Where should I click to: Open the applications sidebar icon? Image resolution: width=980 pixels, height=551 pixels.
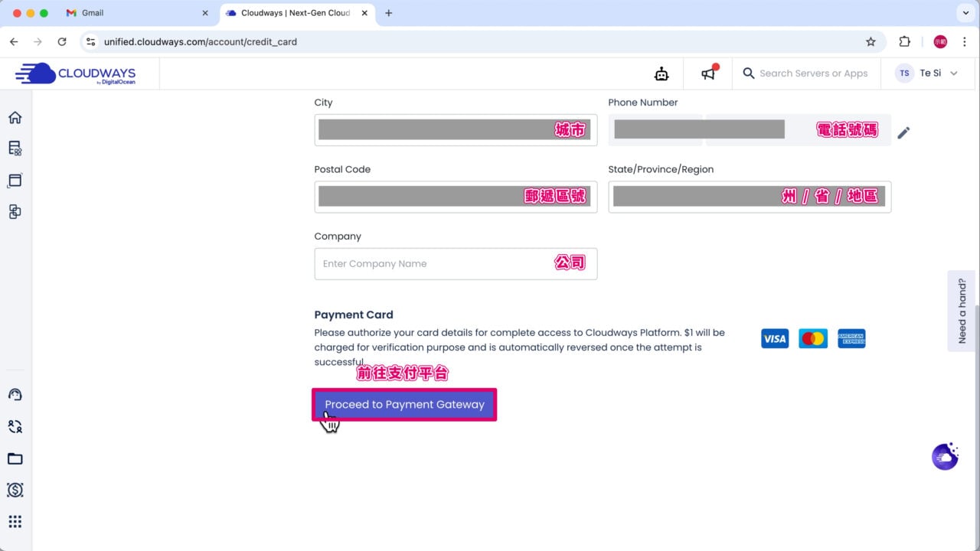point(15,181)
